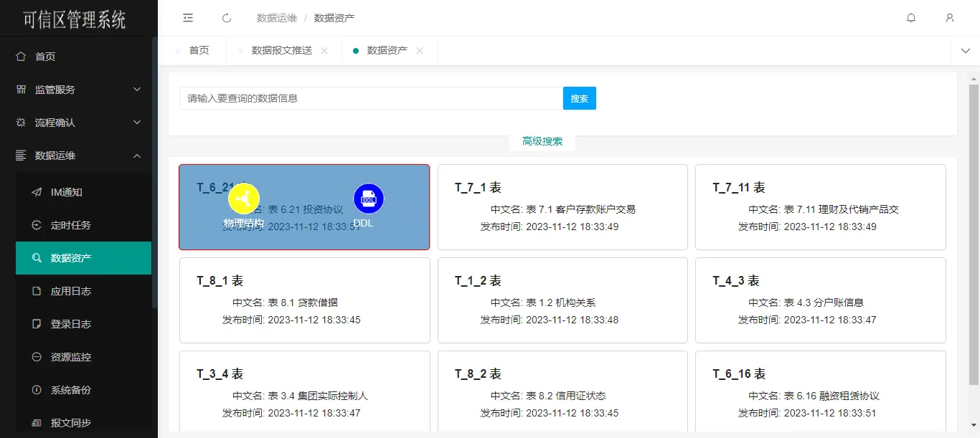Viewport: 980px width, 438px height.
Task: Click the data search input field
Action: coord(370,98)
